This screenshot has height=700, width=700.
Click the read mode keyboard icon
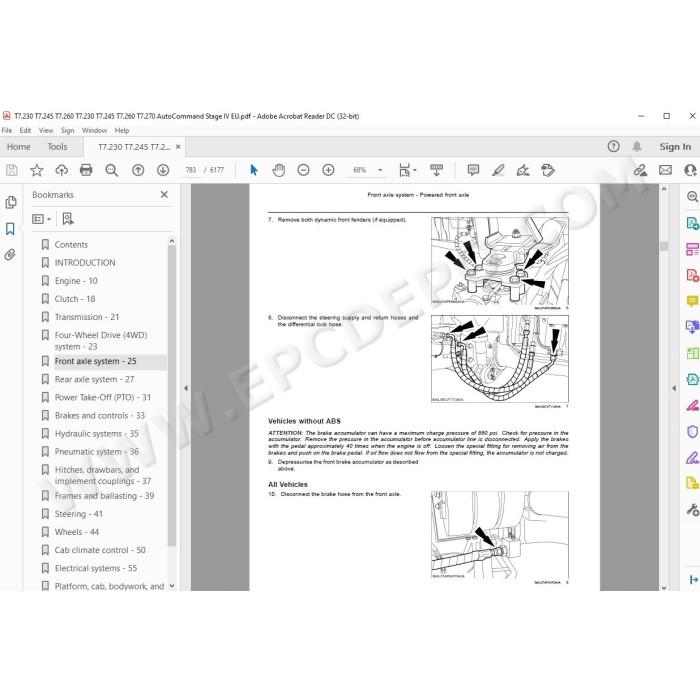(x=436, y=170)
